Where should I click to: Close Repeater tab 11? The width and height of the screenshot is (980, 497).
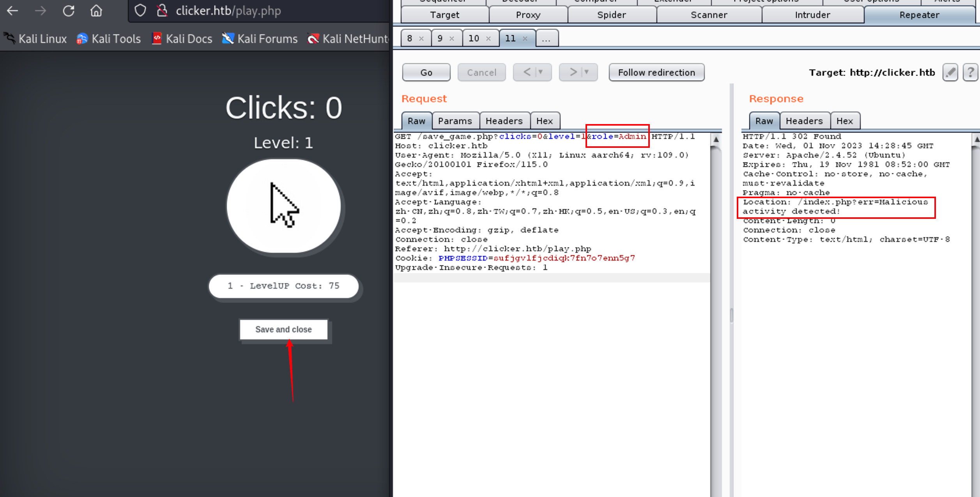tap(525, 39)
